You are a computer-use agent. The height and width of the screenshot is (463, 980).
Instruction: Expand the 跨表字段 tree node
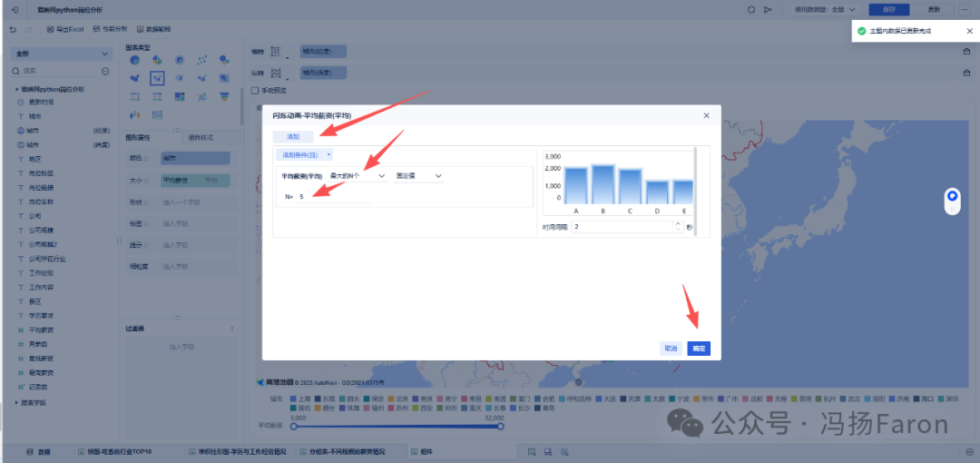point(17,403)
